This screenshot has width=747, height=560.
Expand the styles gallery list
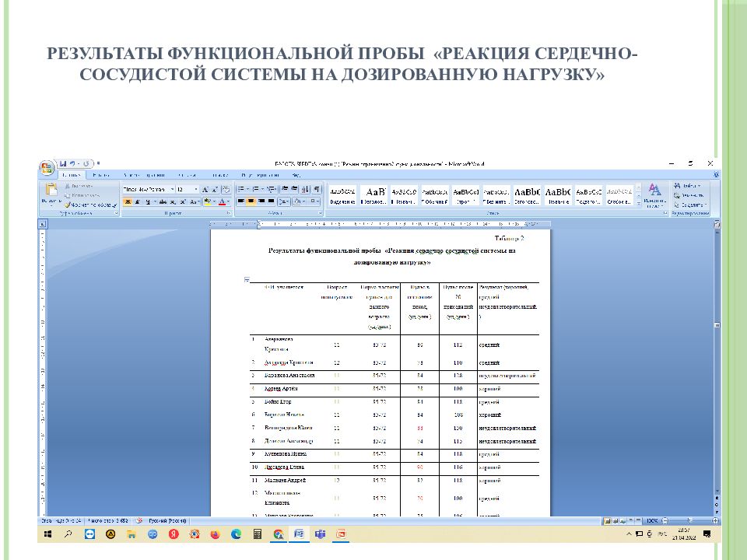(x=639, y=203)
